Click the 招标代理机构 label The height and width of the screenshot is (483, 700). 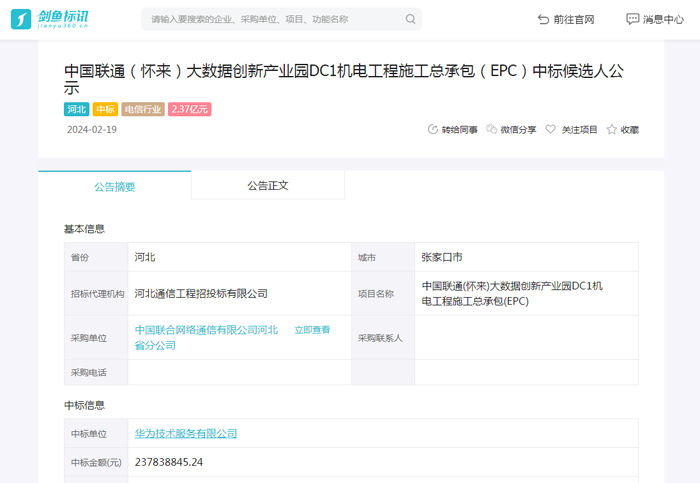[97, 294]
